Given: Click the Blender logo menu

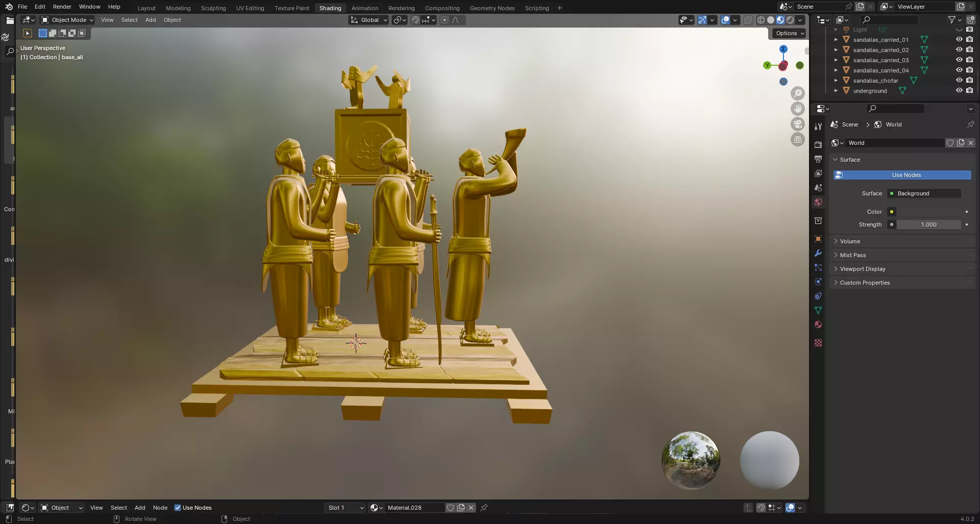Looking at the screenshot, I should click(x=9, y=7).
